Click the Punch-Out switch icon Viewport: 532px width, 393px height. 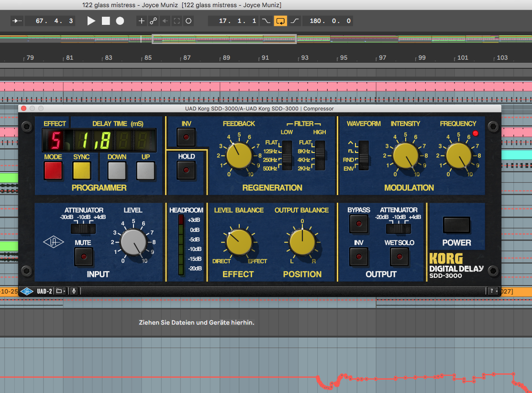[294, 21]
